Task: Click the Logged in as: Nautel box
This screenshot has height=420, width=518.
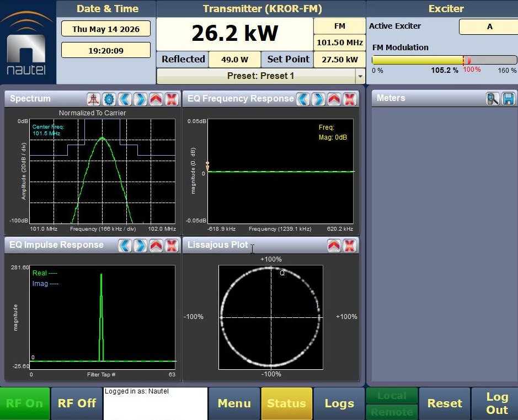Action: (156, 403)
